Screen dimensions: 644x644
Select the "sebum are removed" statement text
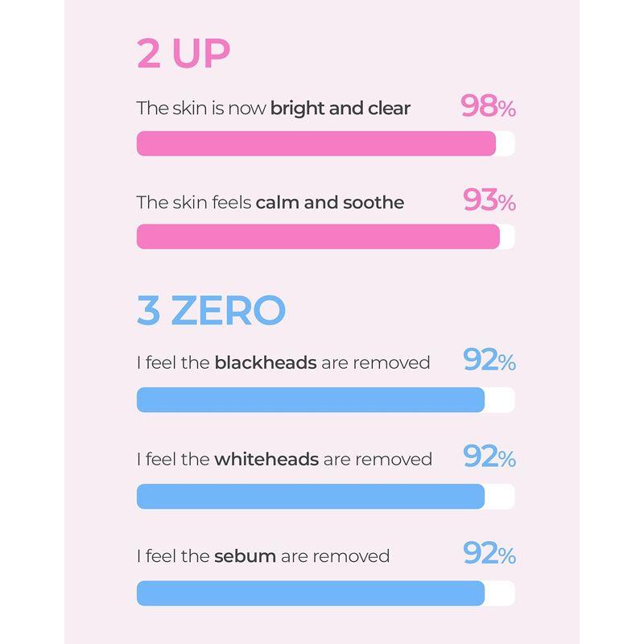point(263,556)
